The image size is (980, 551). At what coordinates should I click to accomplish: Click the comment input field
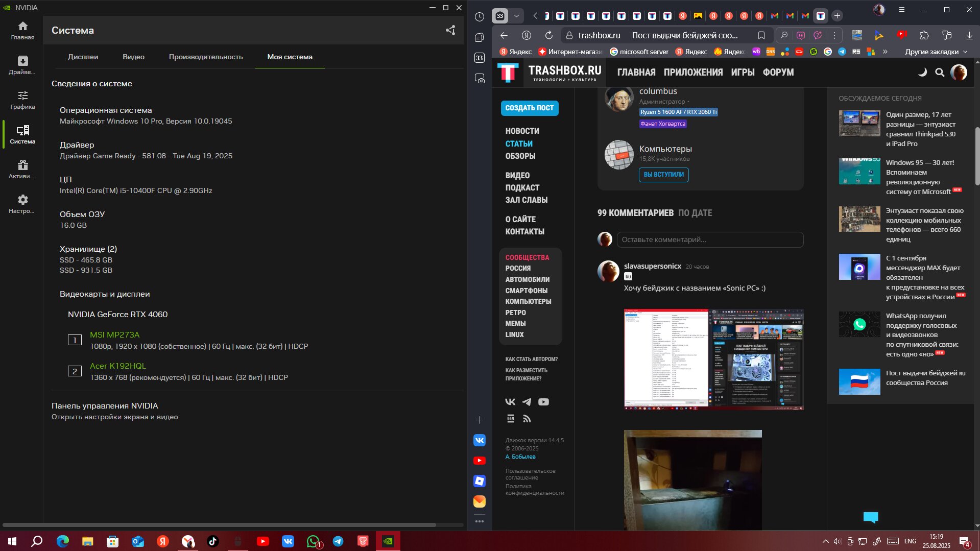[x=709, y=239]
